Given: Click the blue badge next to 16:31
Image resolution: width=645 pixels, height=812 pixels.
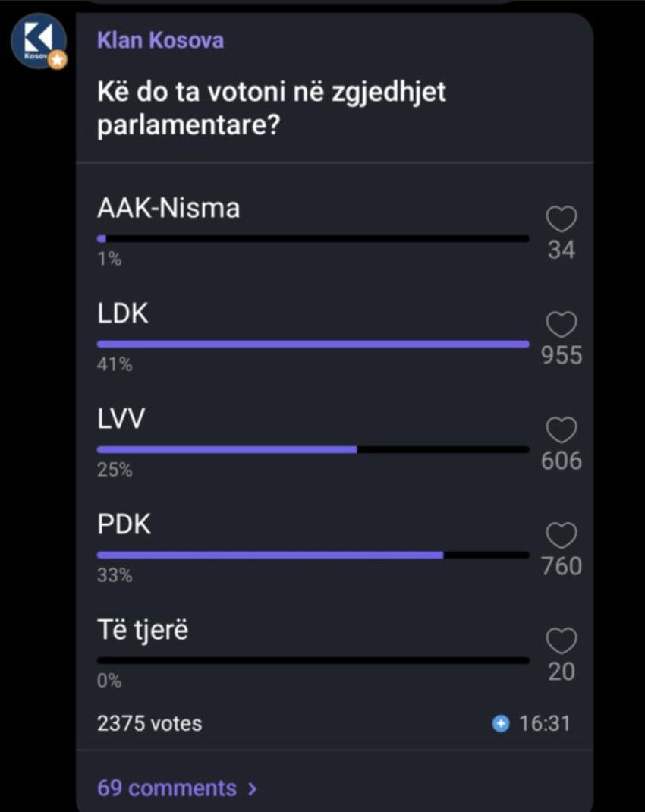Looking at the screenshot, I should (501, 724).
